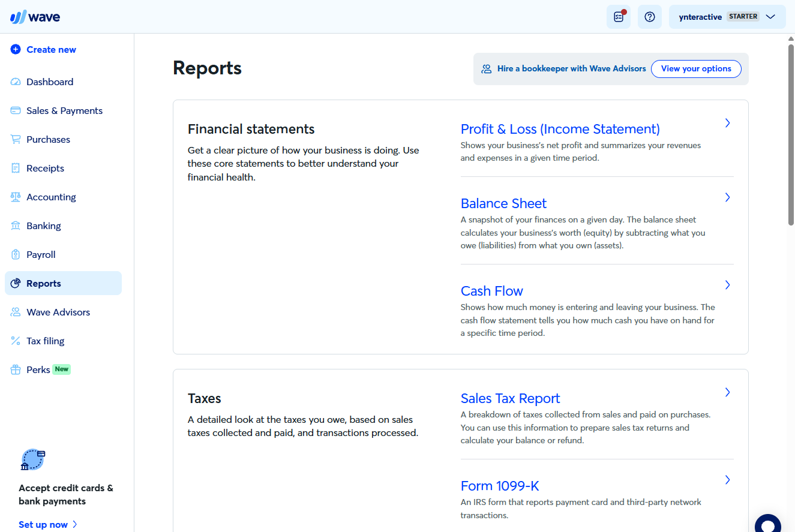Click the Purchases cart icon
Image resolution: width=795 pixels, height=532 pixels.
16,140
